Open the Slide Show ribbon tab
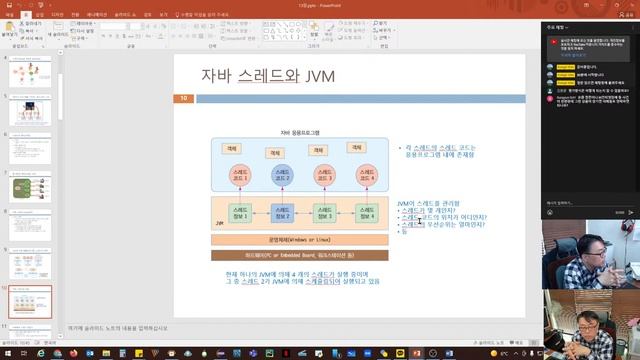Screen dimensions: 640x360 click(125, 15)
